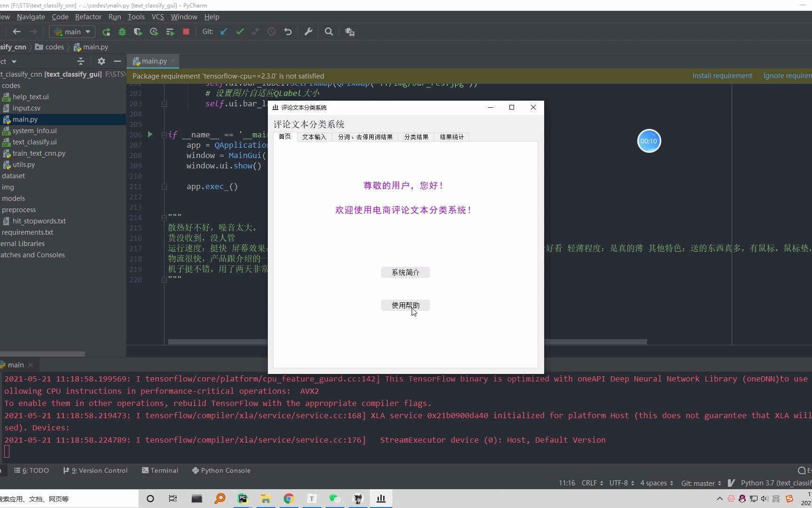Open the VCS menu
This screenshot has width=812, height=508.
(158, 17)
